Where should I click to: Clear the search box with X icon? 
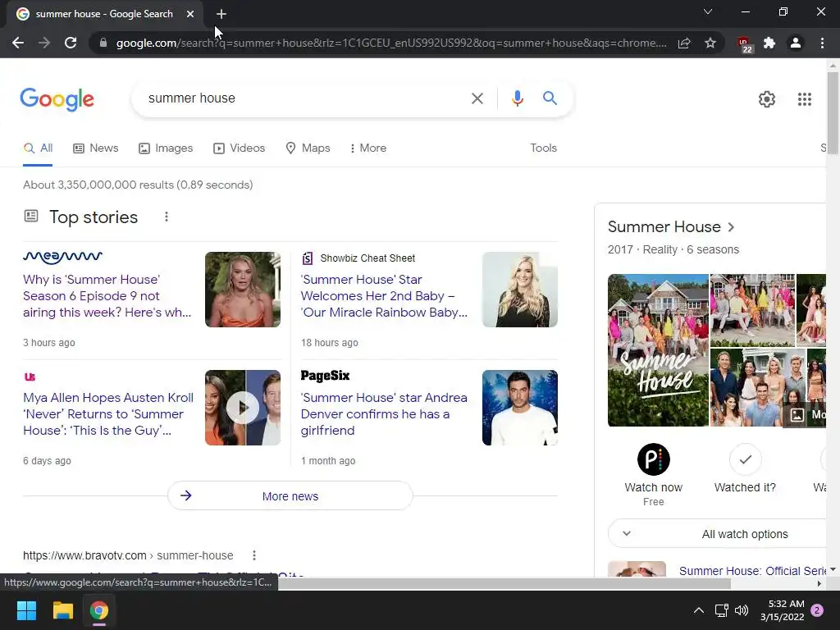477,98
